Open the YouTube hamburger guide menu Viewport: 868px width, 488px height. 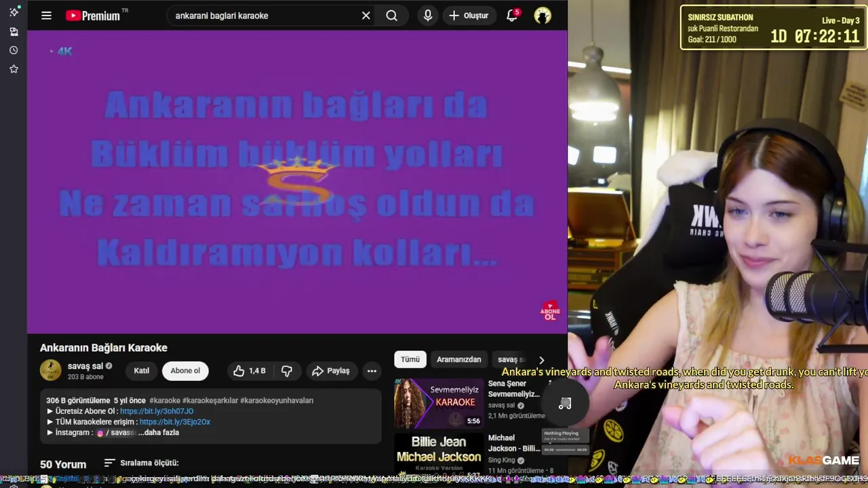46,16
